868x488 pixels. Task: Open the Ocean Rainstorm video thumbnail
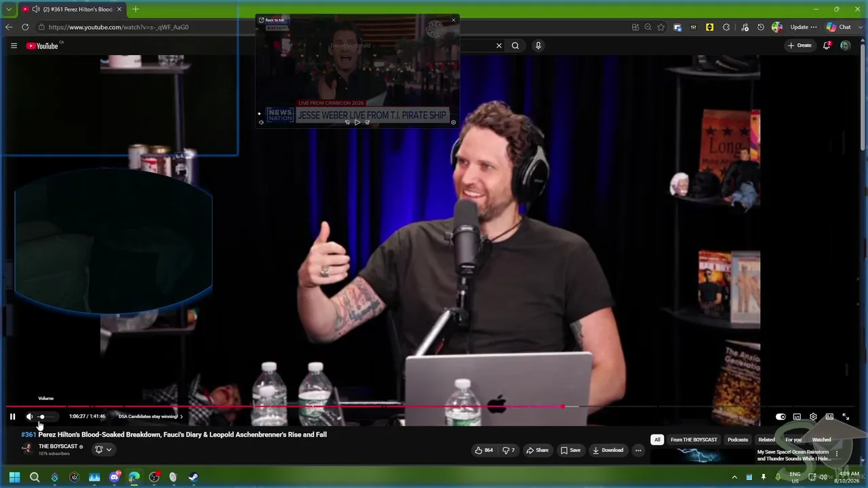pos(702,456)
